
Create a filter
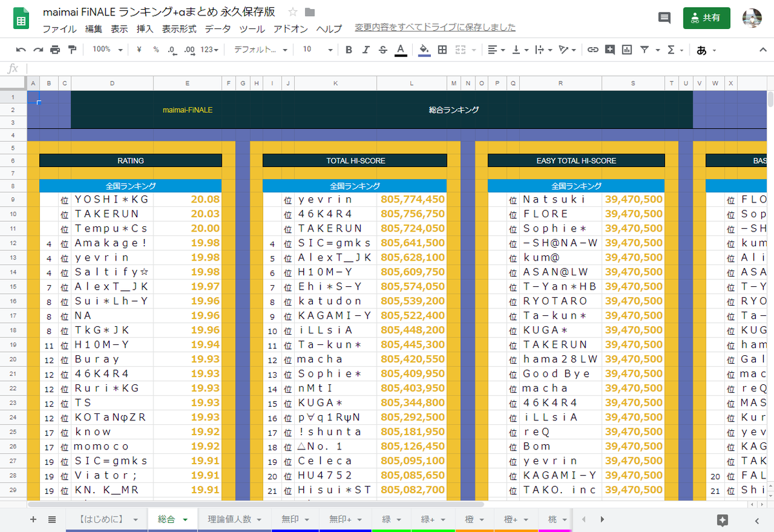(644, 50)
